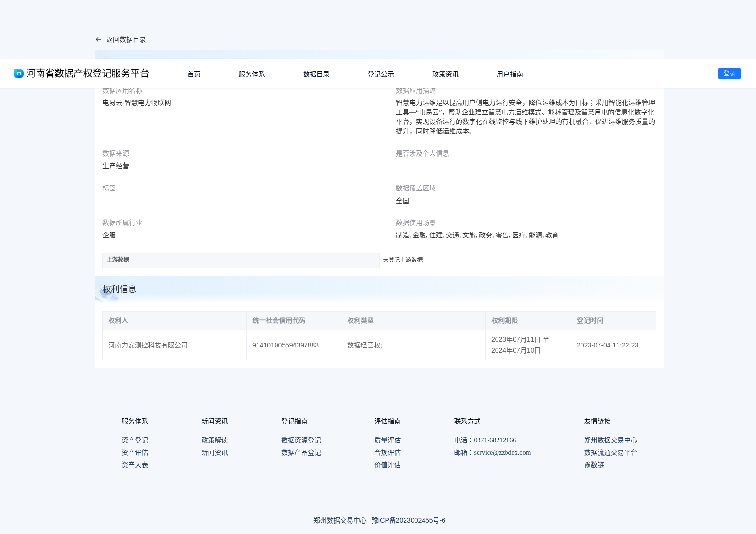Open footer link 资产入表
756x534 pixels.
135,465
